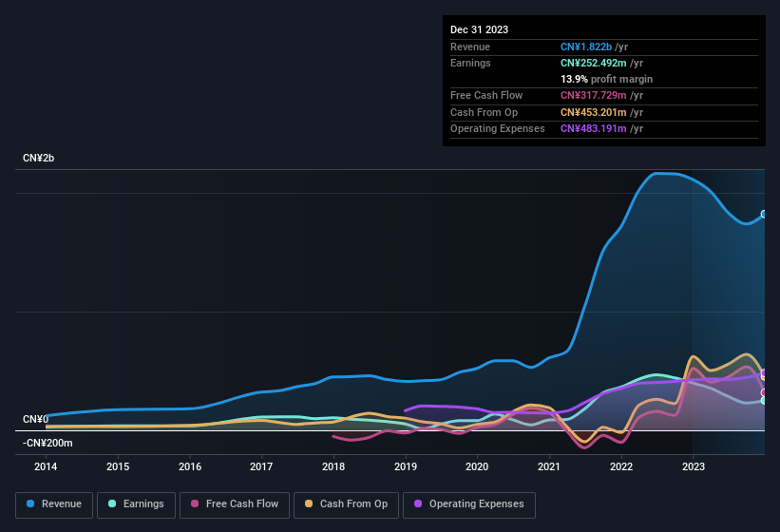
Task: Click the CN¥2b y-axis label
Action: 38,158
